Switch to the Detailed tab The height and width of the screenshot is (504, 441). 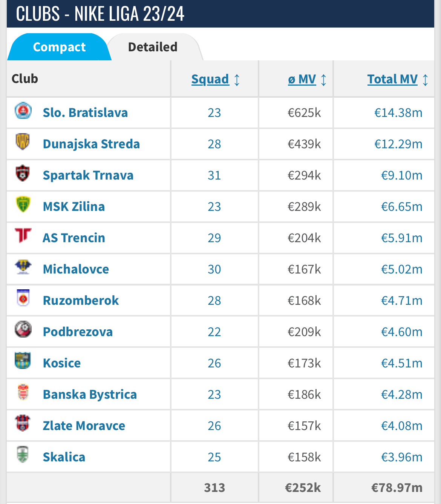pos(153,47)
